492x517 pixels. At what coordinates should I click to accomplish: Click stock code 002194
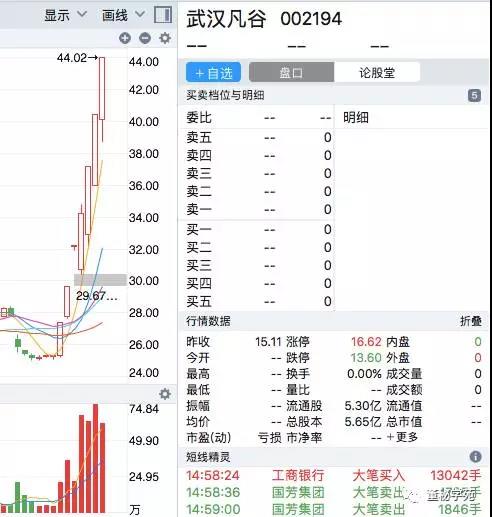click(311, 19)
